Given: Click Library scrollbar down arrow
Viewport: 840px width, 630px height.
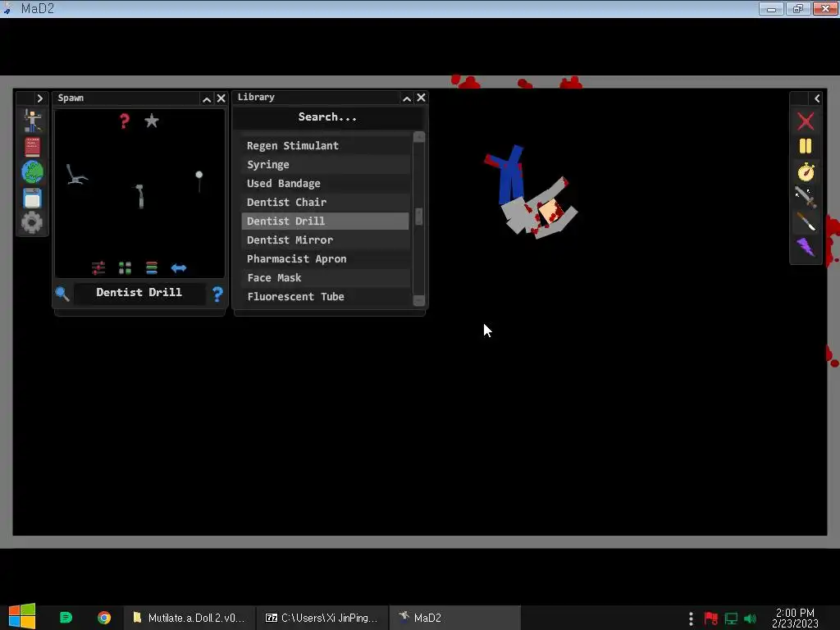Looking at the screenshot, I should click(x=419, y=300).
